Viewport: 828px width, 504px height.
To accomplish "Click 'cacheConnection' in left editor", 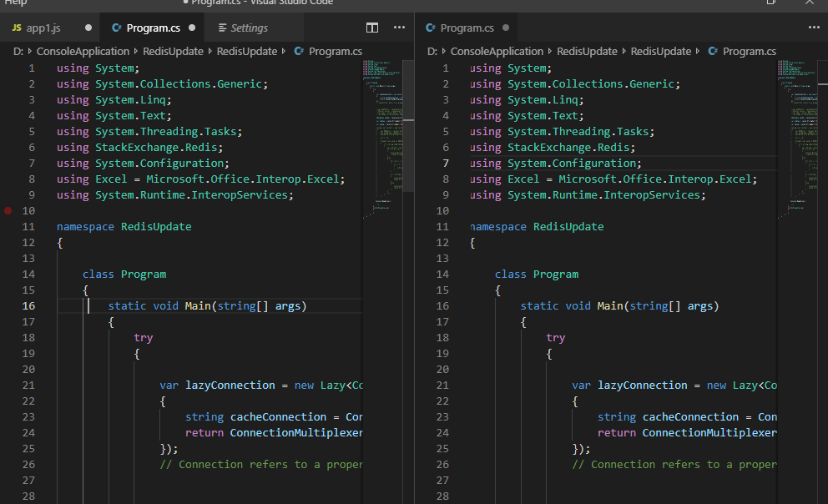I will (x=278, y=416).
